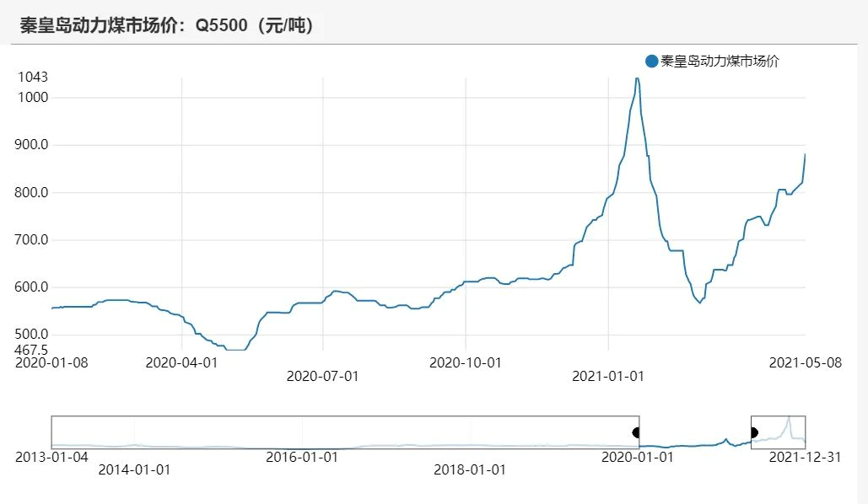Toggle the 秦皇岛动力煤市场价 legend series
The width and height of the screenshot is (868, 504).
pyautogui.click(x=713, y=61)
